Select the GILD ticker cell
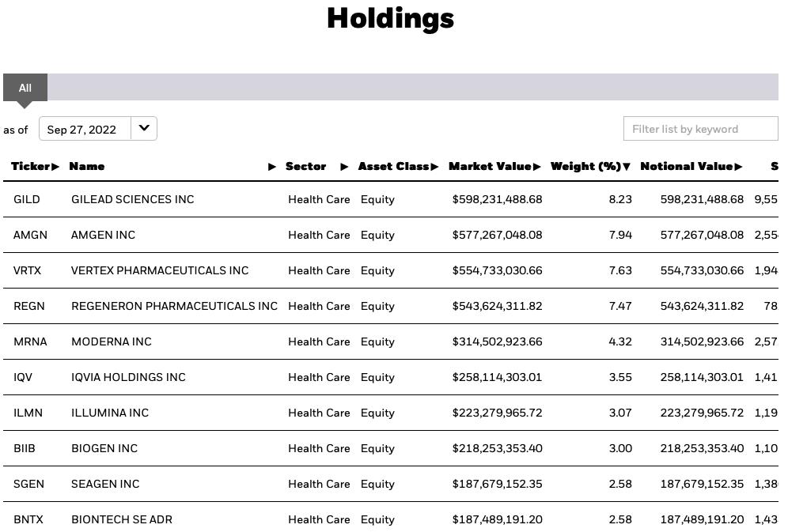Image resolution: width=788 pixels, height=532 pixels. click(x=27, y=199)
